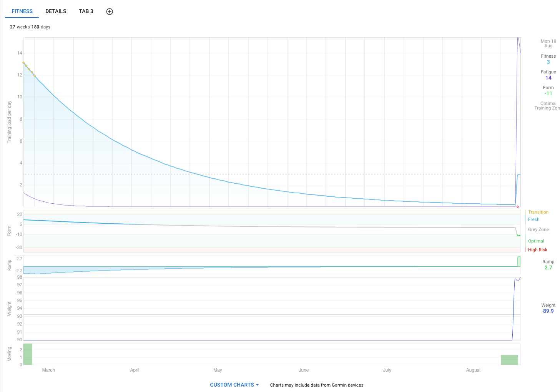Click the Fresh zone label
This screenshot has height=392, width=560.
(533, 219)
